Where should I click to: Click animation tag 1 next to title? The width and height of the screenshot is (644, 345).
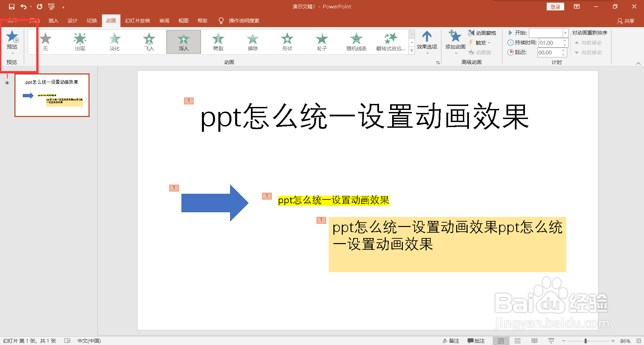[189, 101]
